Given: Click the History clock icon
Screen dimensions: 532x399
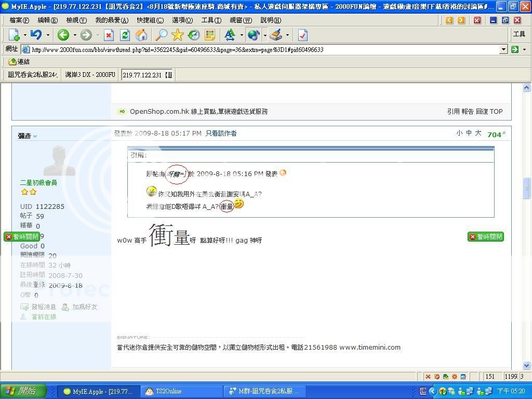Looking at the screenshot, I should [194, 35].
